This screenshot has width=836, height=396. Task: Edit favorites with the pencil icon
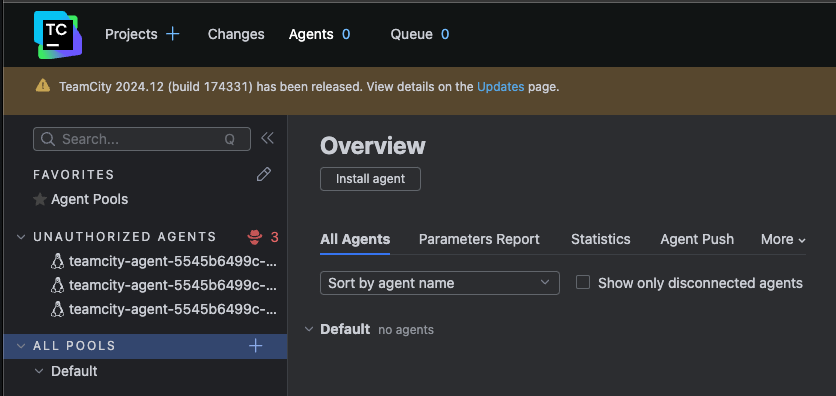[x=263, y=174]
